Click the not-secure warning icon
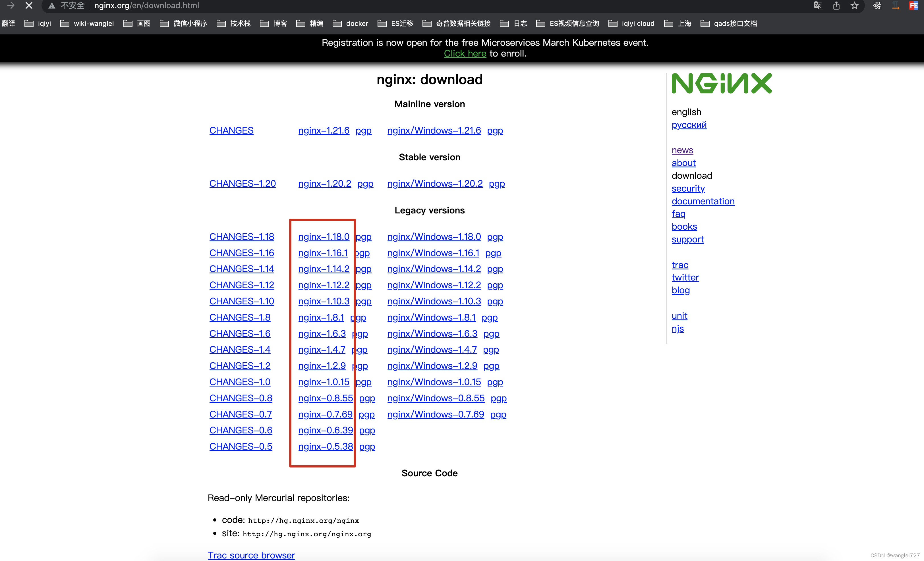Viewport: 924px width, 561px height. 52,6
